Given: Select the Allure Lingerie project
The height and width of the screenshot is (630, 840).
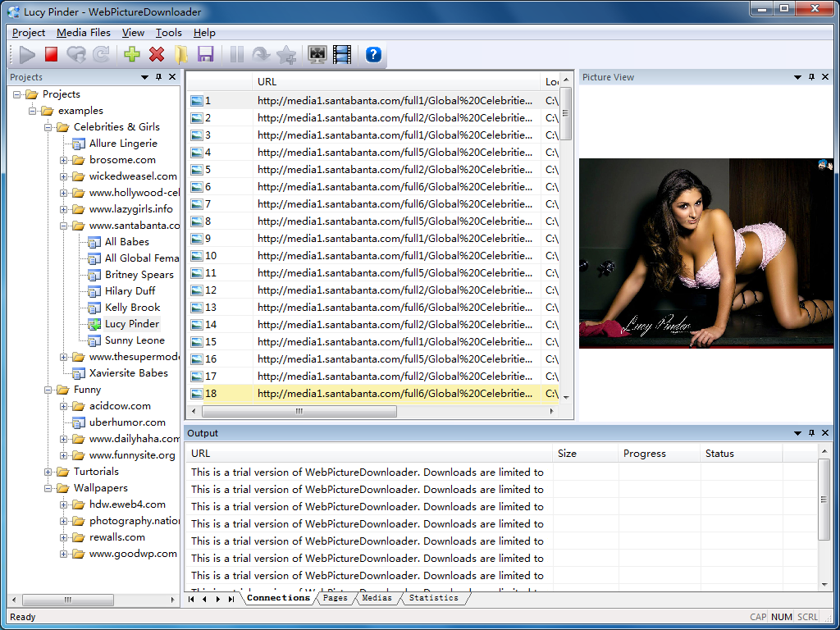Looking at the screenshot, I should tap(123, 144).
